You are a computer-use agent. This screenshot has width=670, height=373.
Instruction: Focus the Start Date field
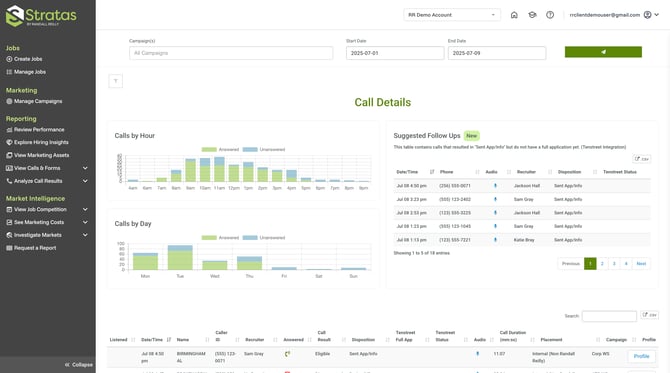[x=395, y=53]
